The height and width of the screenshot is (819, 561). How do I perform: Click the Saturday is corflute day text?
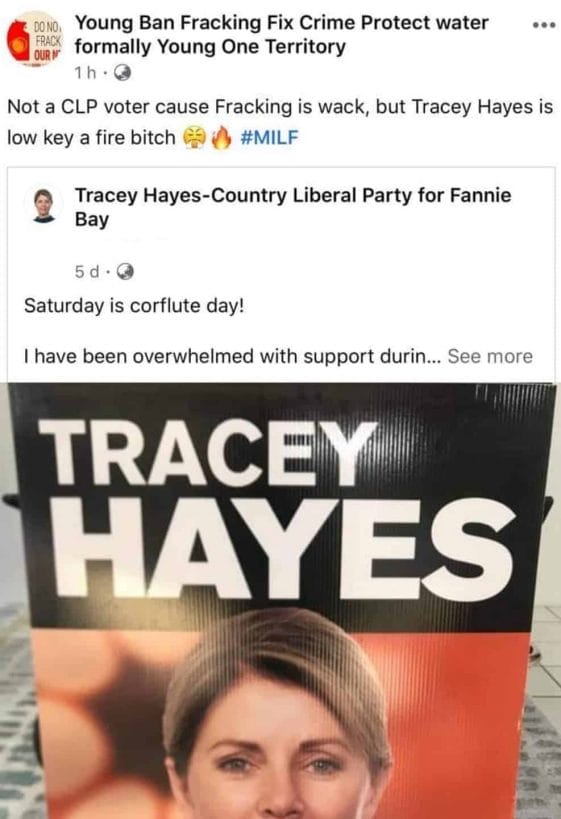[x=134, y=306]
